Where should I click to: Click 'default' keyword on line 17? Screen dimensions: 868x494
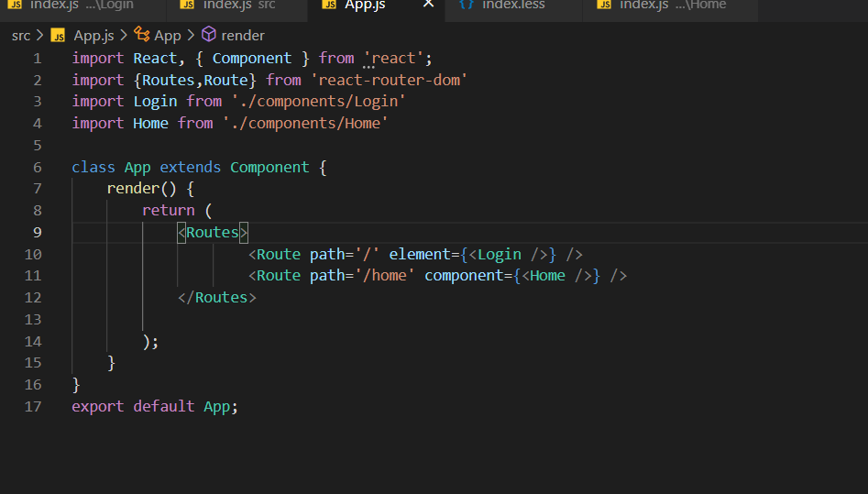(x=164, y=407)
